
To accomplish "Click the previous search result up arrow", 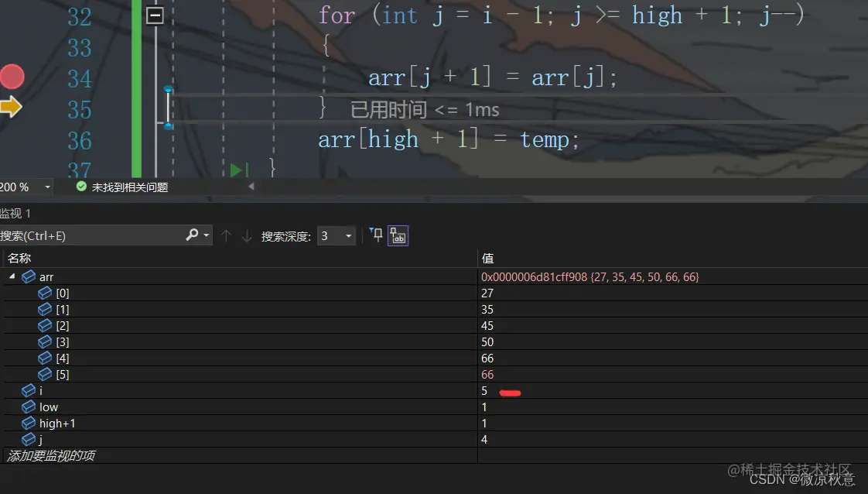I will point(226,236).
